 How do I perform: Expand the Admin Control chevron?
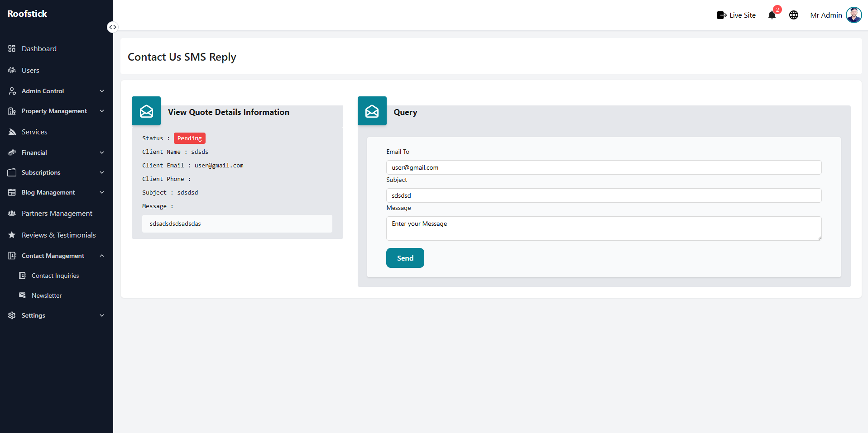click(102, 91)
